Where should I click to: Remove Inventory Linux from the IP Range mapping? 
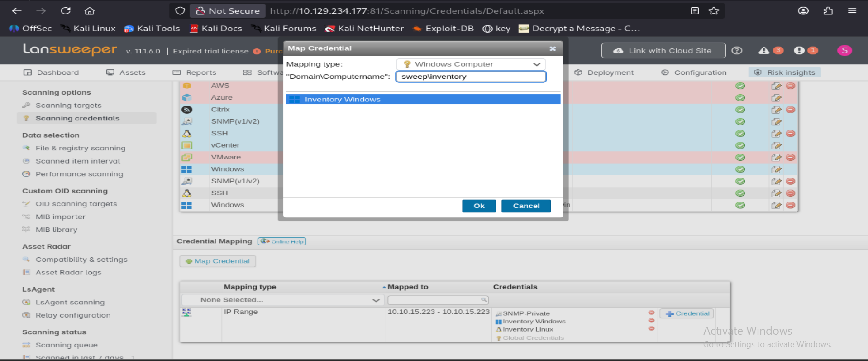point(651,328)
